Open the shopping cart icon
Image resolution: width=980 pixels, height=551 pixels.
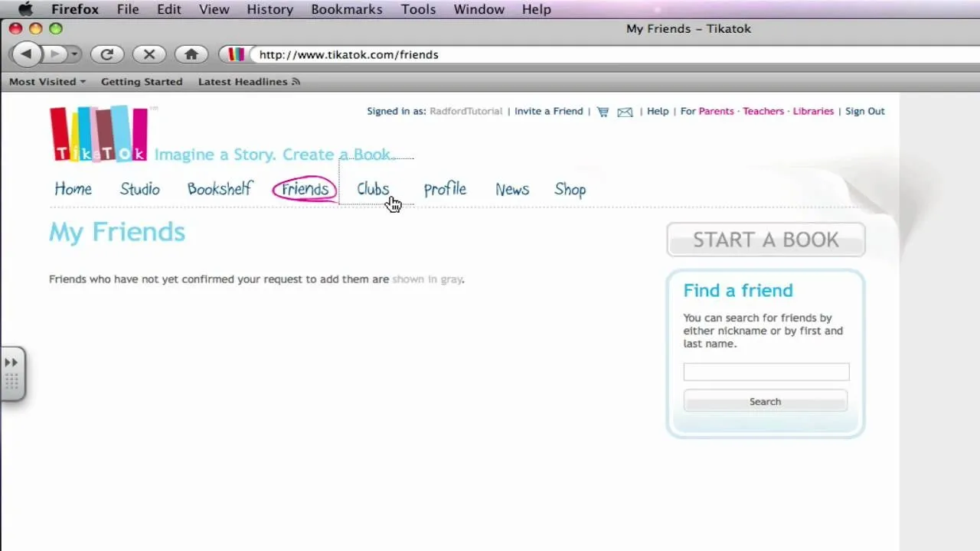pos(603,112)
